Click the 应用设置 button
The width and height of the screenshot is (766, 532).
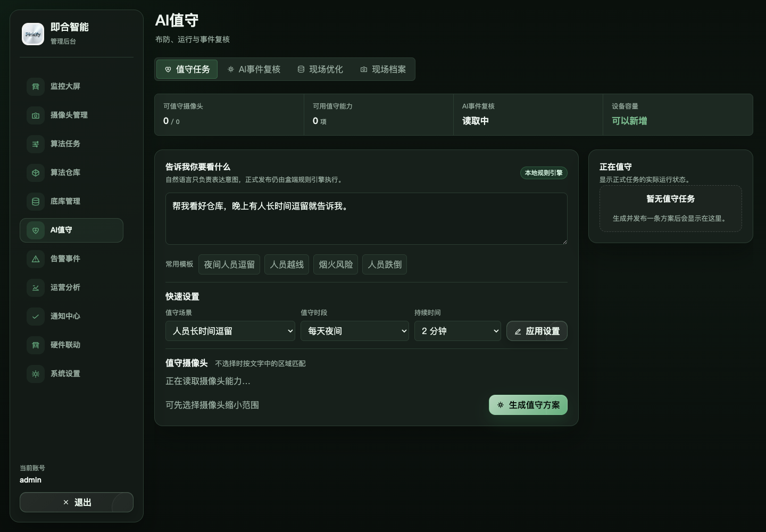tap(537, 331)
